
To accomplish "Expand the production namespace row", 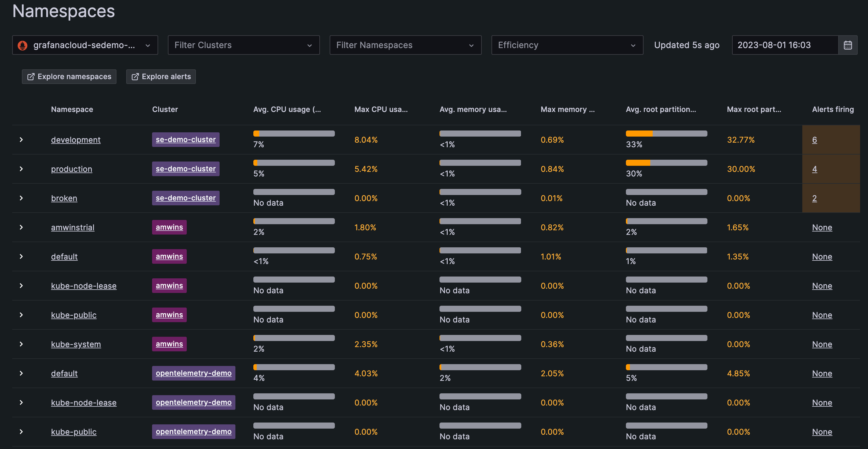I will point(21,169).
